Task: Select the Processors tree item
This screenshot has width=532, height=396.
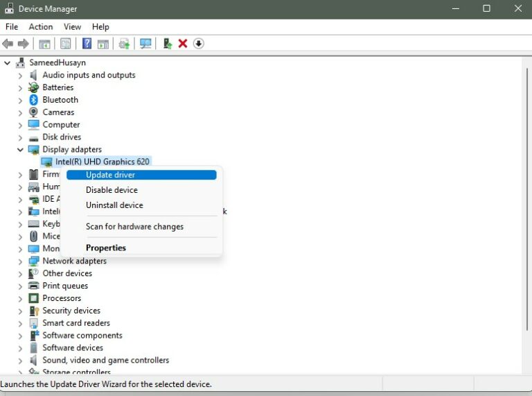Action: click(x=62, y=298)
